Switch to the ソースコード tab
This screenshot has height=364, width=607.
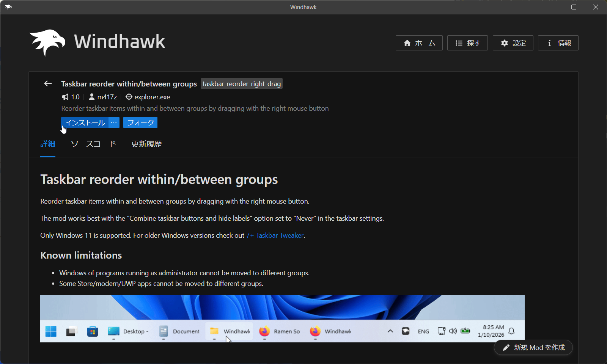click(x=93, y=144)
